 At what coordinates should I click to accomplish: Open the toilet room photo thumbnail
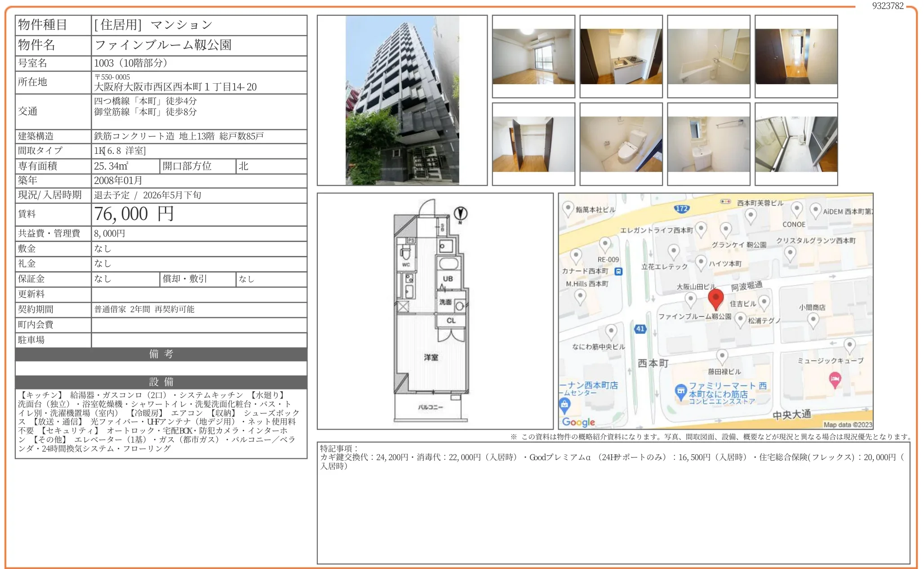click(621, 144)
